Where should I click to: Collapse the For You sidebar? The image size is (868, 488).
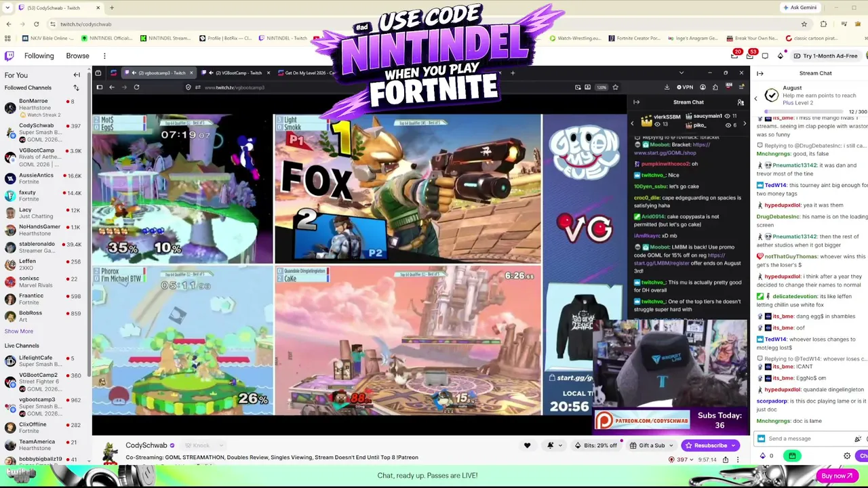click(77, 75)
